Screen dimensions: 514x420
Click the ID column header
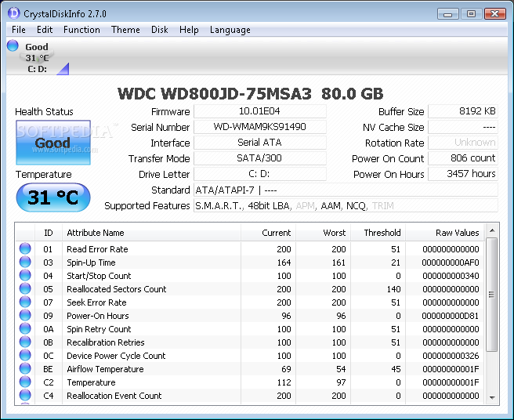[49, 233]
